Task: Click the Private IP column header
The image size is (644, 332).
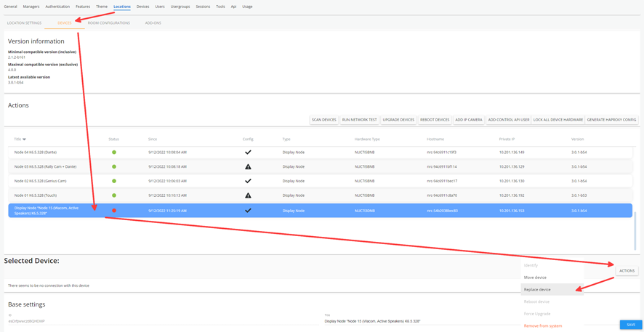Action: tap(507, 139)
